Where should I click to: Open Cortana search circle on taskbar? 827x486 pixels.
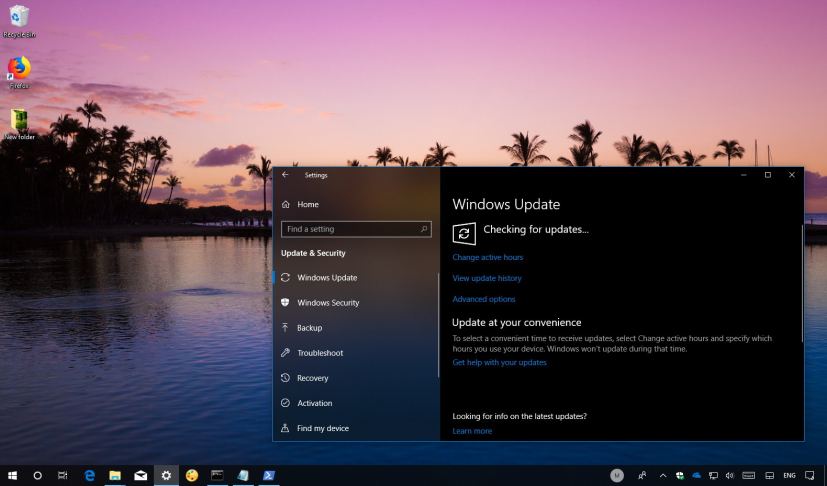point(37,475)
